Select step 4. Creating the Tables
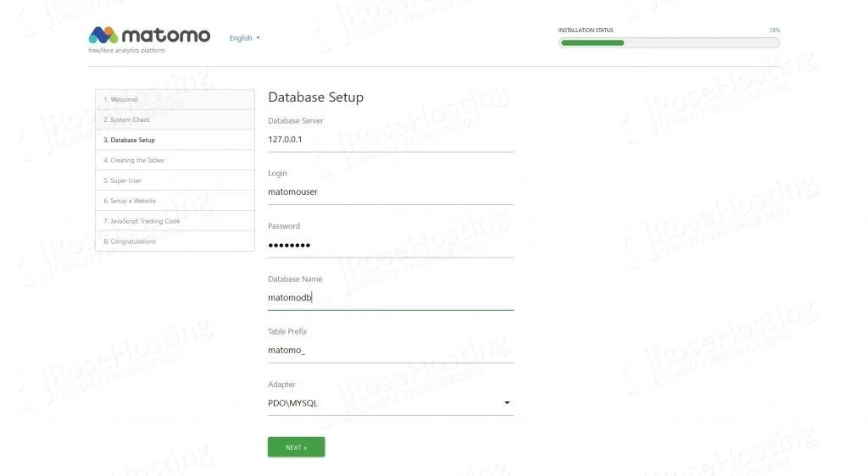The image size is (868, 476). point(175,160)
